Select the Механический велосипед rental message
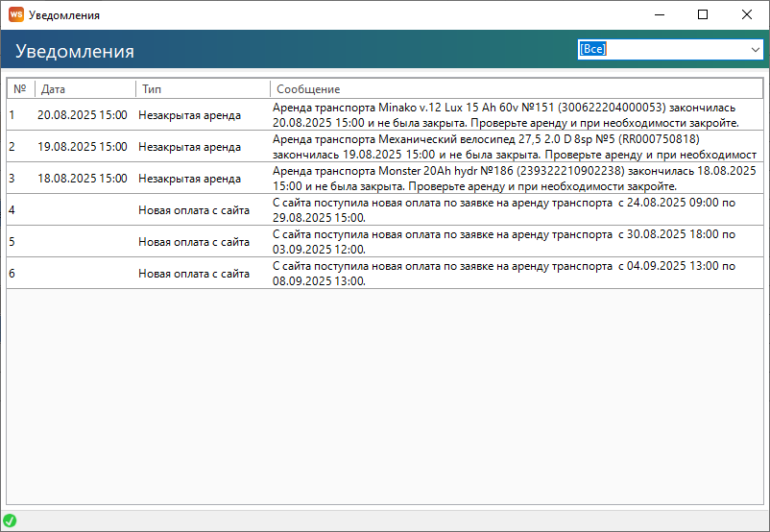The width and height of the screenshot is (770, 532). pyautogui.click(x=509, y=147)
